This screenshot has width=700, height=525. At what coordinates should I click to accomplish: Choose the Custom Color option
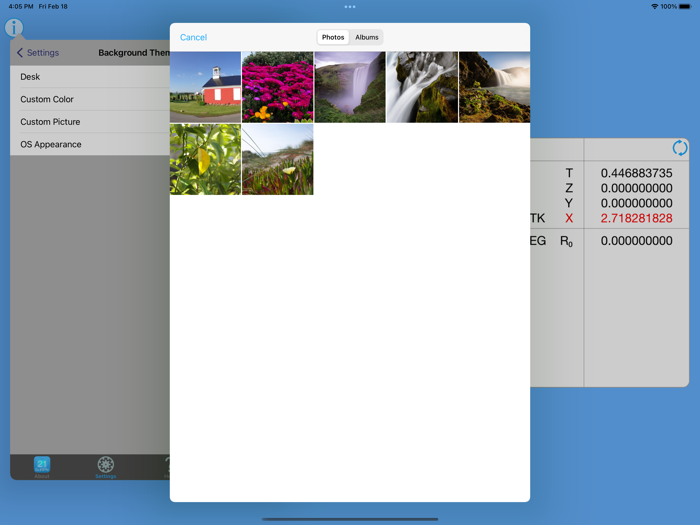pyautogui.click(x=90, y=99)
